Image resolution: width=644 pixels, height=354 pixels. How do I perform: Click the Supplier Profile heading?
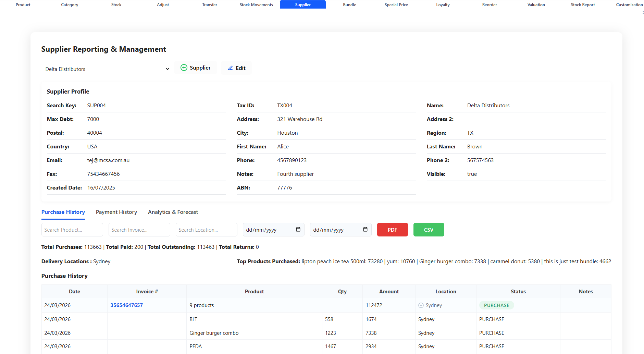click(x=68, y=91)
